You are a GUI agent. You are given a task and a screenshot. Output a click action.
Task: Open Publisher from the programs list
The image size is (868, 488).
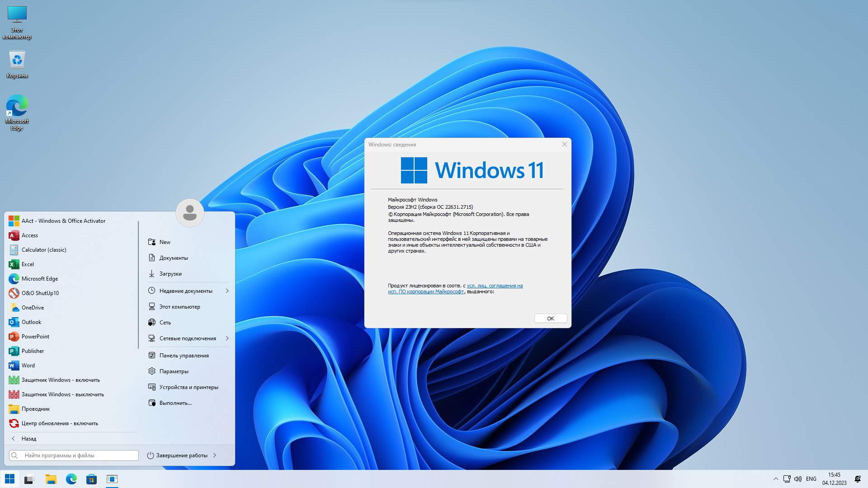(x=33, y=351)
